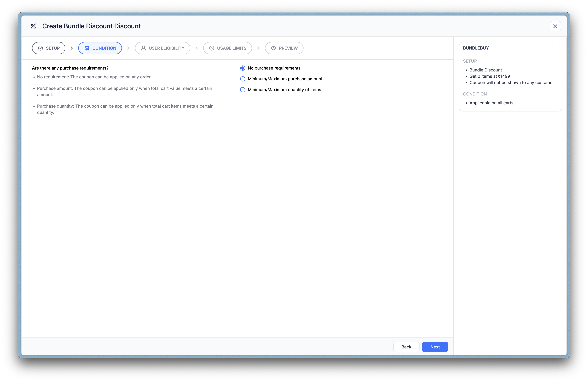Select No purchase requirements option
The image size is (588, 382).
[243, 68]
